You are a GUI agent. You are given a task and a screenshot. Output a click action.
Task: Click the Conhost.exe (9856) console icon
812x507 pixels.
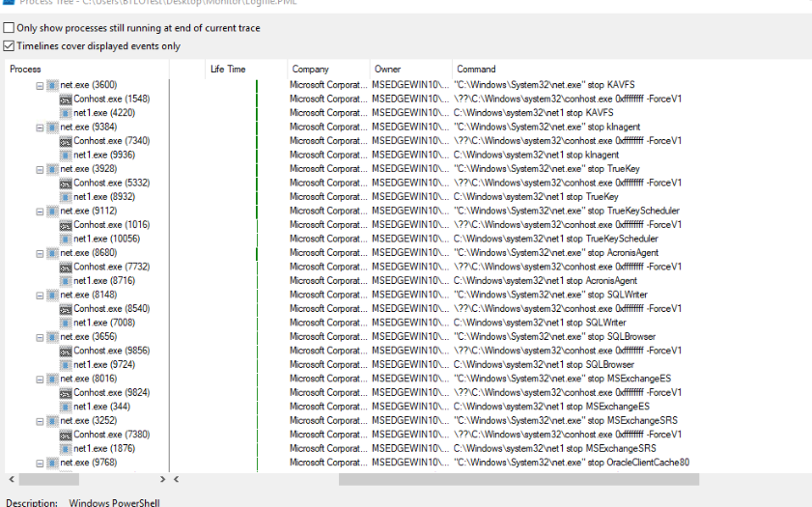(x=66, y=351)
